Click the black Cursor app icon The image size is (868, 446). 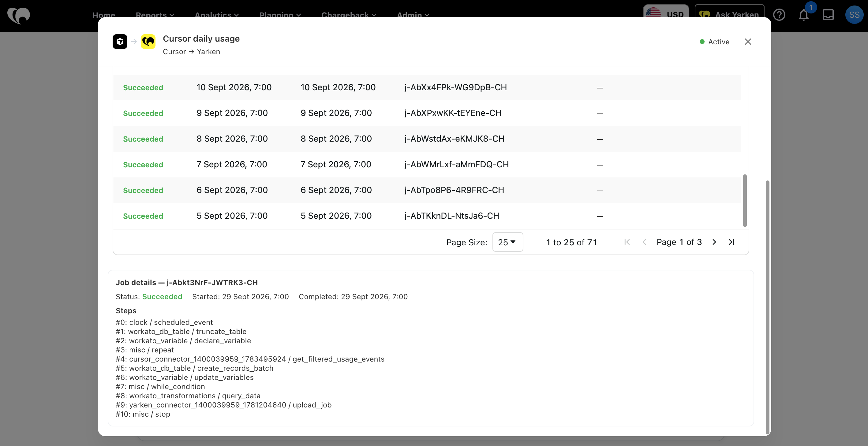120,42
